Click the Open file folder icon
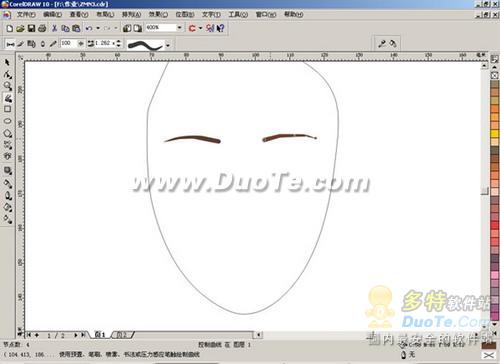Image resolution: width=500 pixels, height=364 pixels. [x=20, y=28]
